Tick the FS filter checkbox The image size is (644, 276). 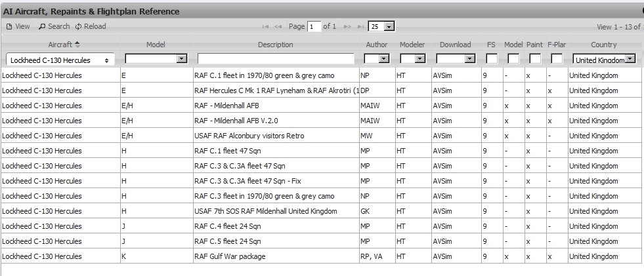pyautogui.click(x=491, y=59)
